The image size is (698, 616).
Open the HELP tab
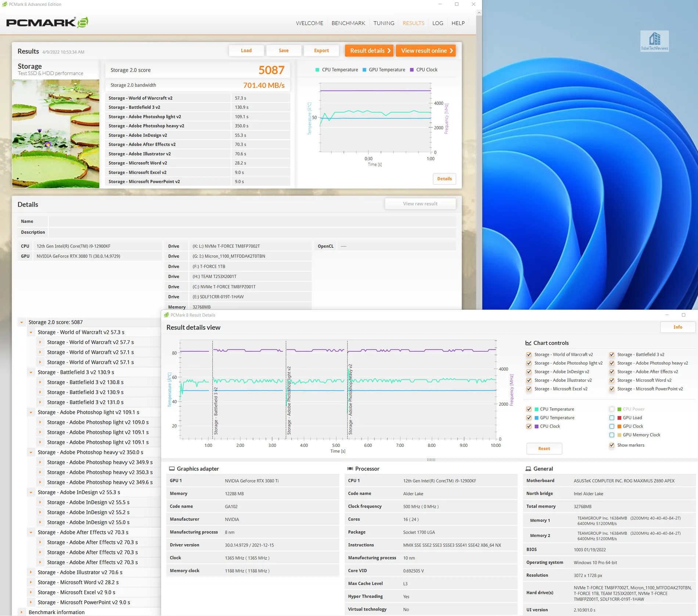tap(458, 23)
